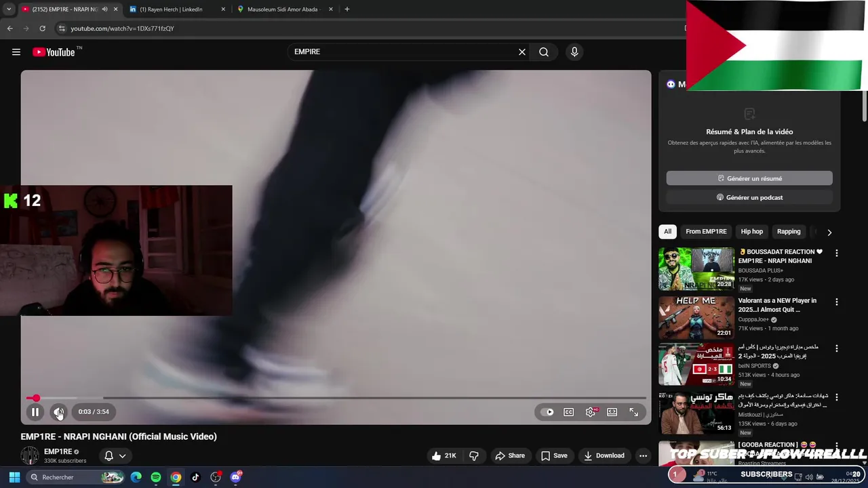Open options menu for Valorant video
Screen dimensions: 868x488
point(836,302)
